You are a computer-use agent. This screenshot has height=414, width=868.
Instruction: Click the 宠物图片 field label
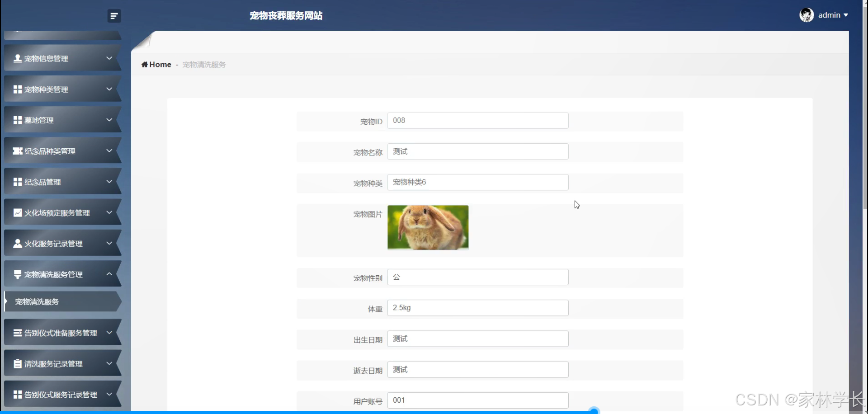(x=368, y=214)
